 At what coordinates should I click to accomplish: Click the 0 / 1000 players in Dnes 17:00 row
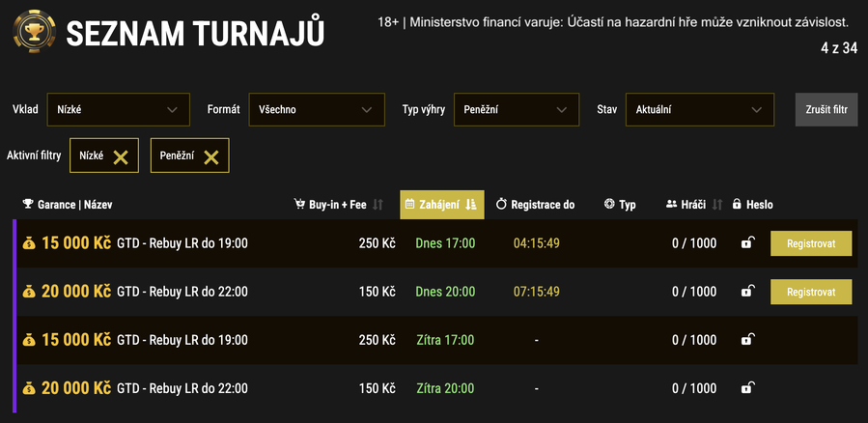694,243
